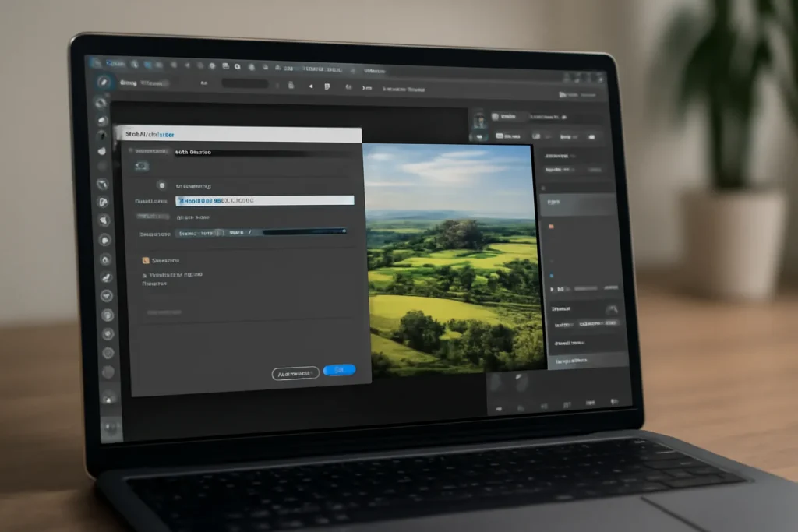Toggle the small checkbox under the orange checkbox
The image size is (798, 532).
click(145, 275)
